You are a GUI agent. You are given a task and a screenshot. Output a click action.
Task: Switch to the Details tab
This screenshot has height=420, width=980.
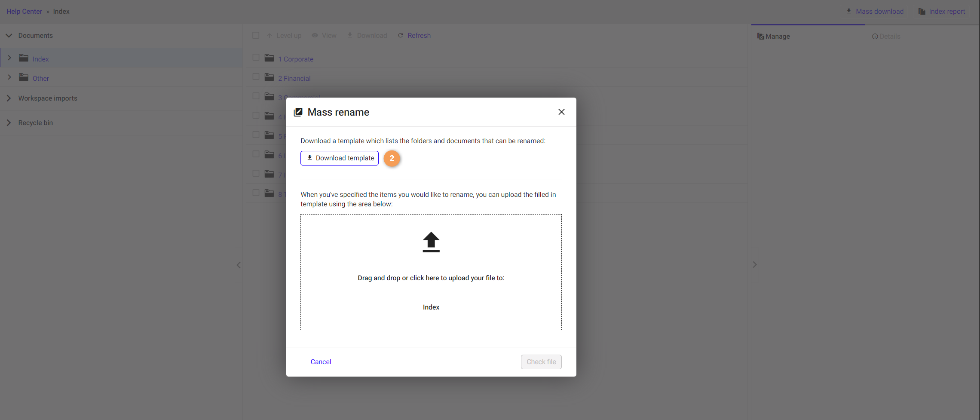922,37
